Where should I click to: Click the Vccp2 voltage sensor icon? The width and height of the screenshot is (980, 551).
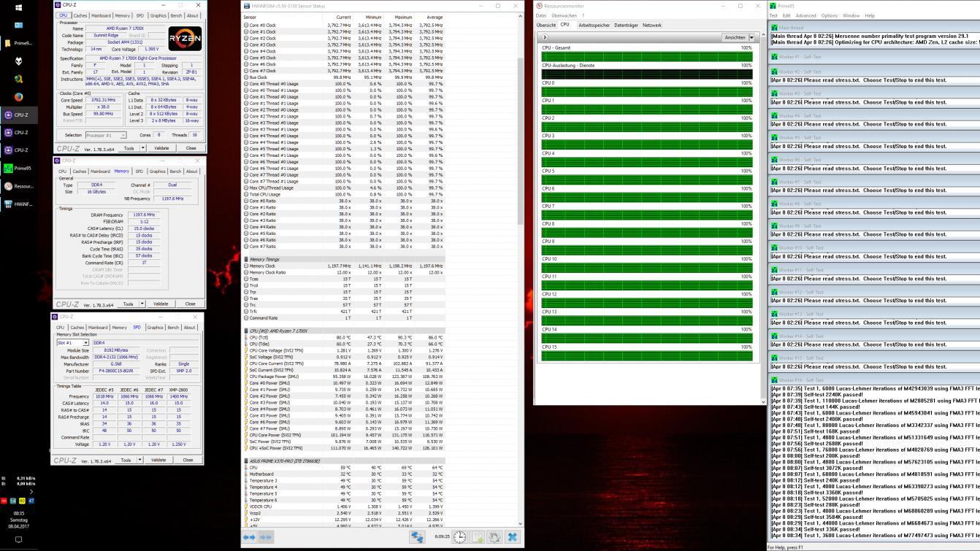[x=245, y=513]
